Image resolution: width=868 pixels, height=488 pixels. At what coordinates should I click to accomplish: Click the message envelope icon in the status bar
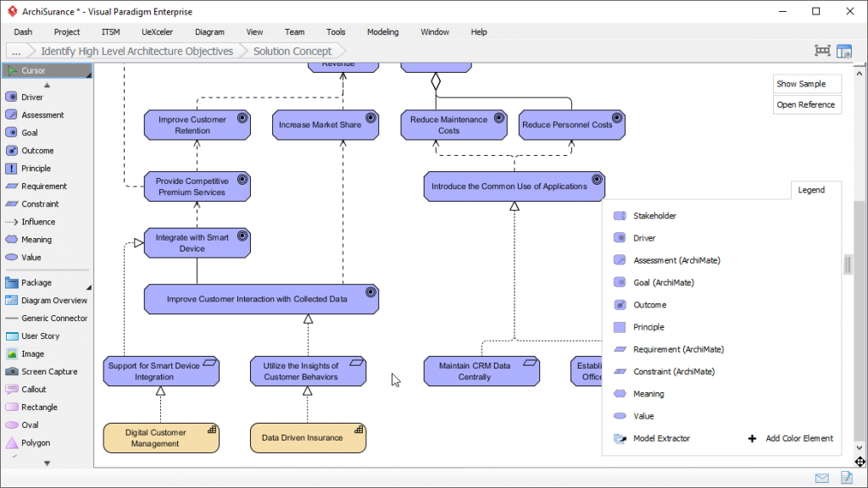point(821,477)
